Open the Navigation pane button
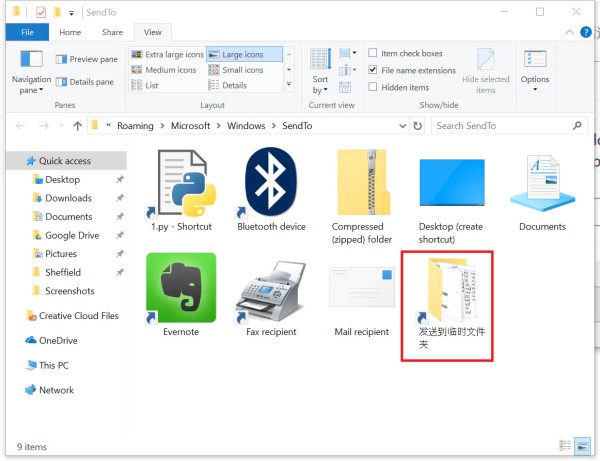 [x=31, y=72]
